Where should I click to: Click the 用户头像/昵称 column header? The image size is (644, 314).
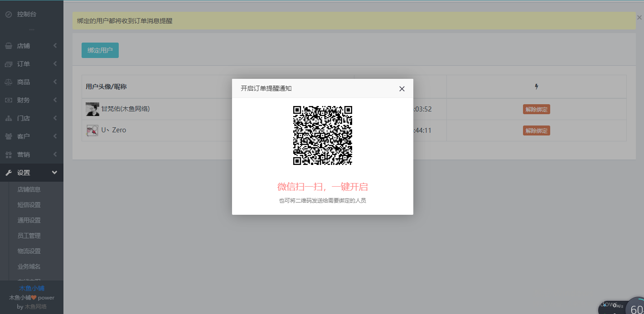coord(106,87)
